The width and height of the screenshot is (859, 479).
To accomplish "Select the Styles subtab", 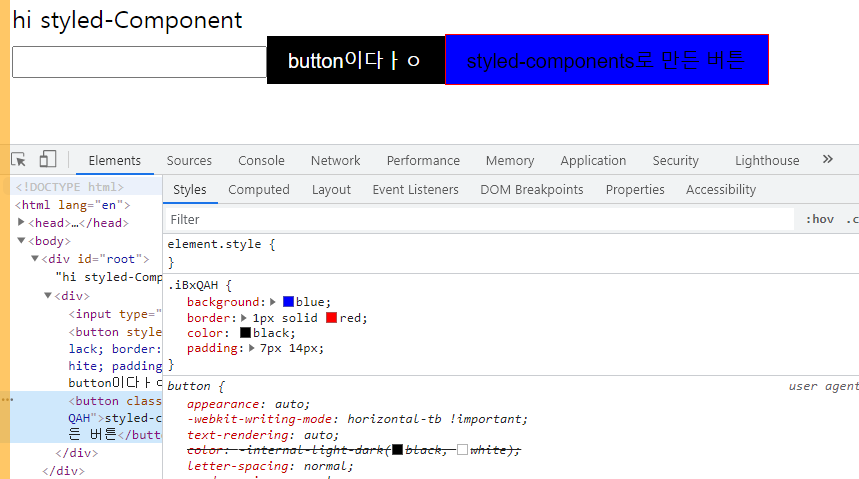I will pos(190,190).
